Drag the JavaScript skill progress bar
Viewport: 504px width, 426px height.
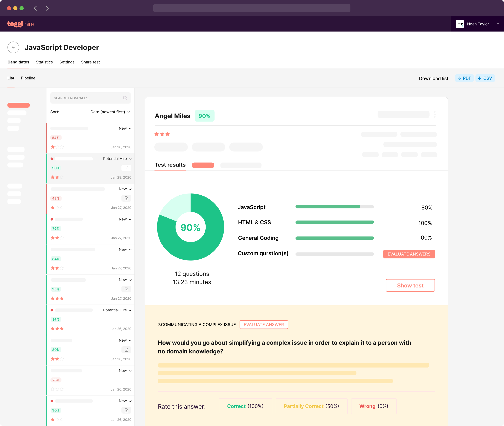coord(334,207)
